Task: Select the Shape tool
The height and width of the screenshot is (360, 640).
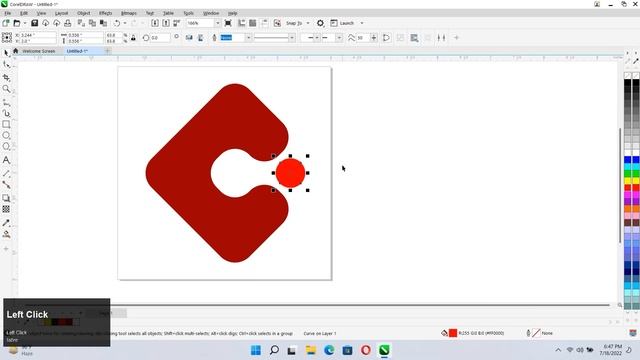Action: (6, 64)
